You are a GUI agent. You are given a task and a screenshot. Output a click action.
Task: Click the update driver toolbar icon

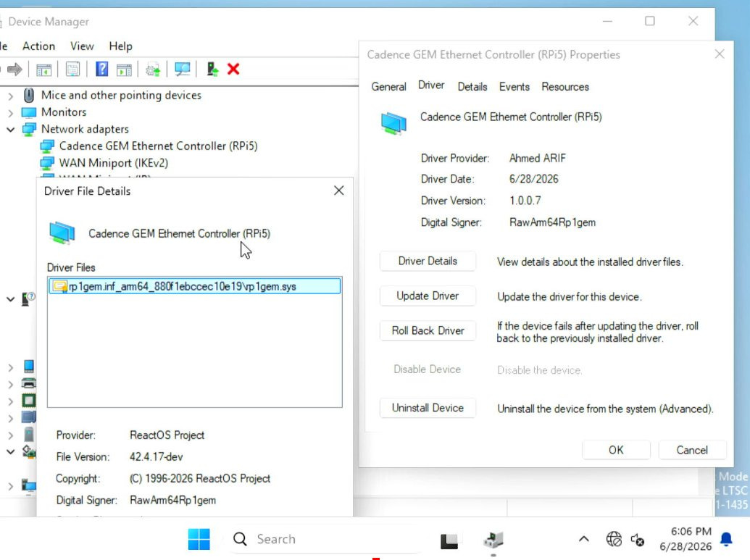click(x=153, y=70)
